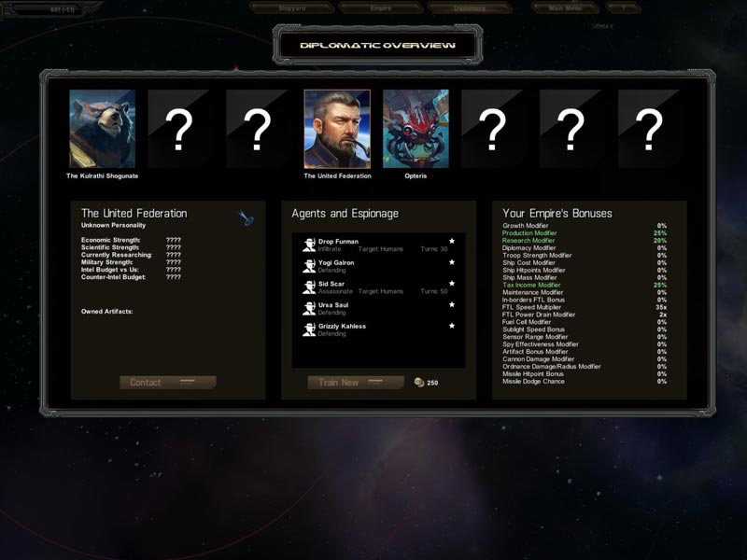Viewport: 747px width, 560px height.
Task: Open the Diplomacy menu tab
Action: tap(470, 8)
